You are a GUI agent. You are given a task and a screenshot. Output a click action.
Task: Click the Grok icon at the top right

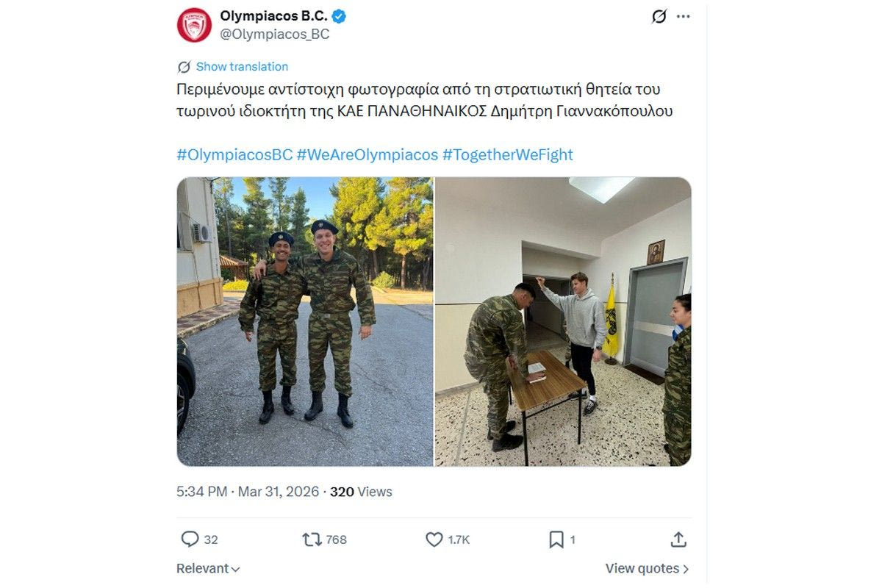point(659,16)
